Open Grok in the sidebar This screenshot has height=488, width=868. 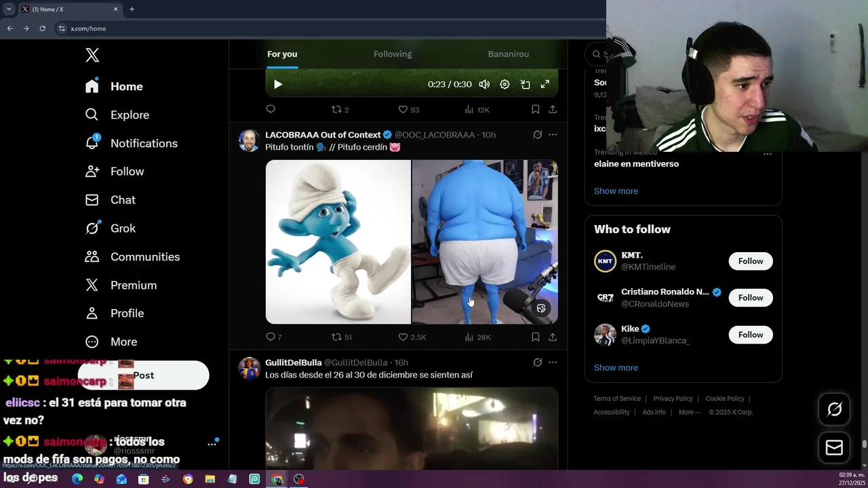111,228
